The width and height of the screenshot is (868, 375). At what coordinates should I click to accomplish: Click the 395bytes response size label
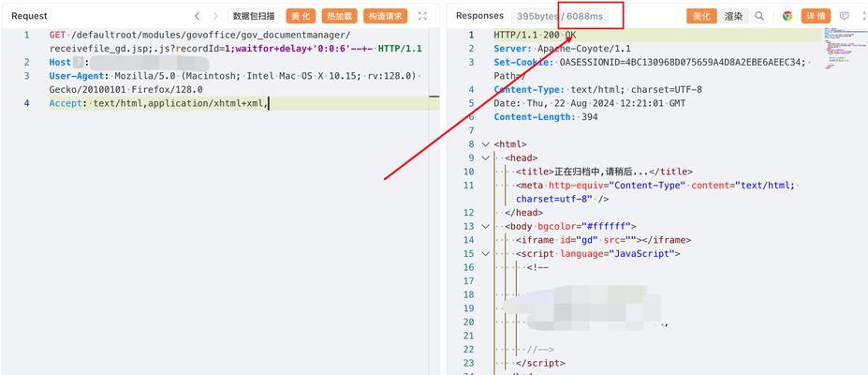pos(536,16)
